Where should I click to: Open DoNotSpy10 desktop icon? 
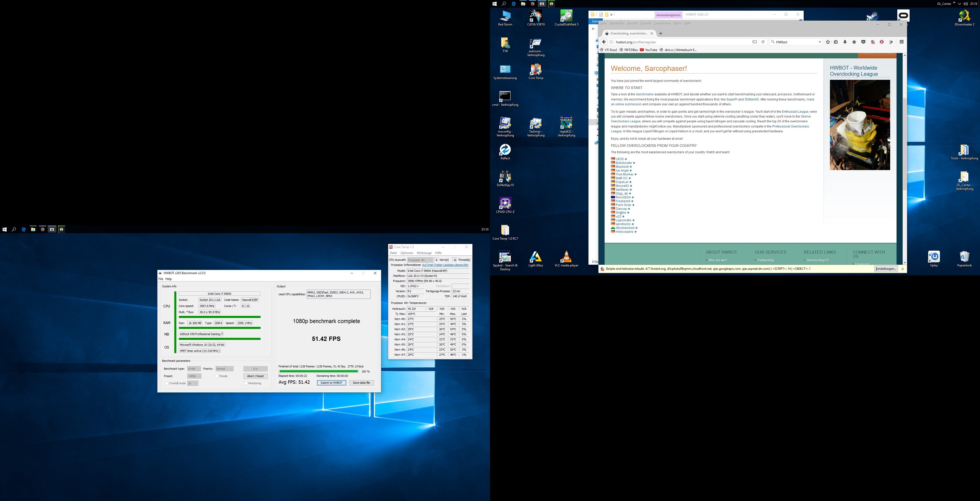pos(505,179)
